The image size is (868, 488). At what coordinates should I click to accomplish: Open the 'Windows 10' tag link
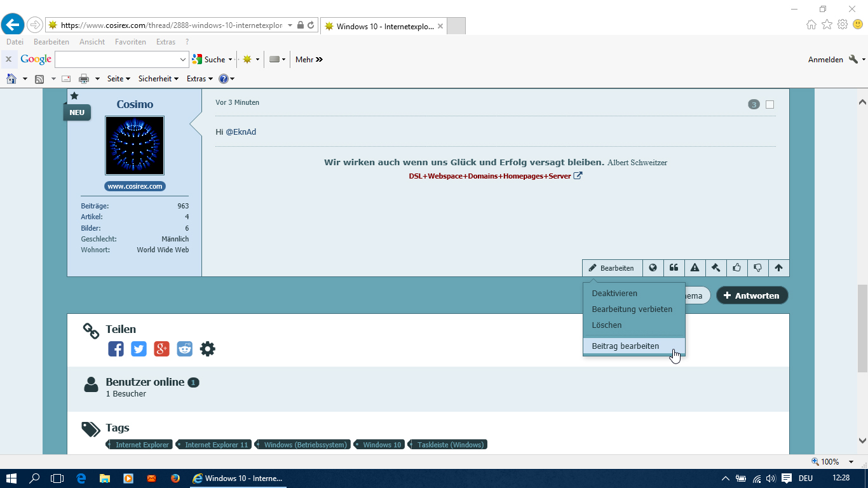382,445
